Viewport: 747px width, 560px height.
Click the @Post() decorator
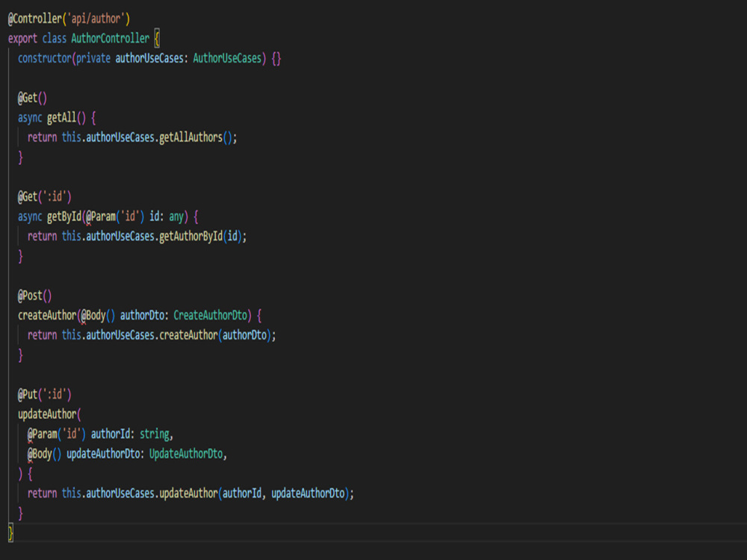(34, 295)
